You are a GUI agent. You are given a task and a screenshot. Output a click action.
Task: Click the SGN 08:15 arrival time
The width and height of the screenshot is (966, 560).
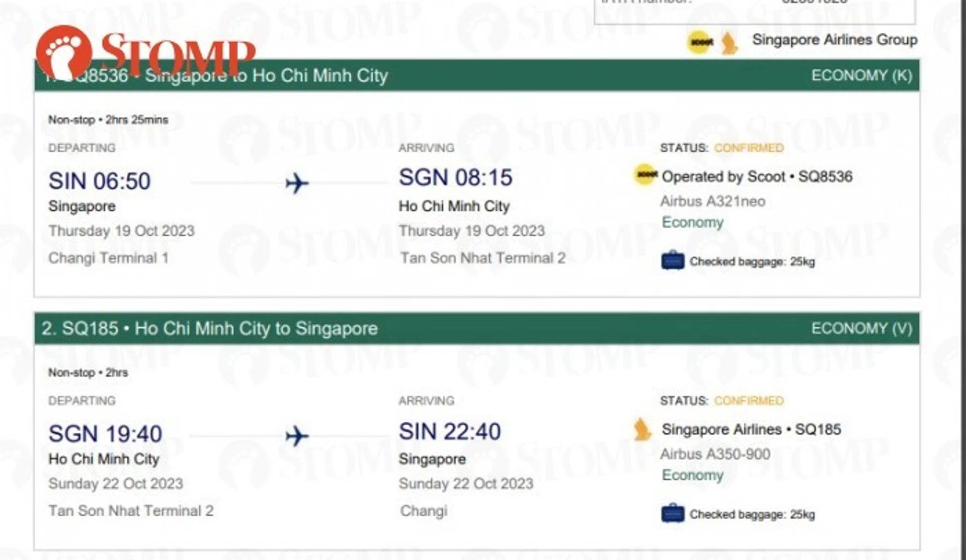455,177
